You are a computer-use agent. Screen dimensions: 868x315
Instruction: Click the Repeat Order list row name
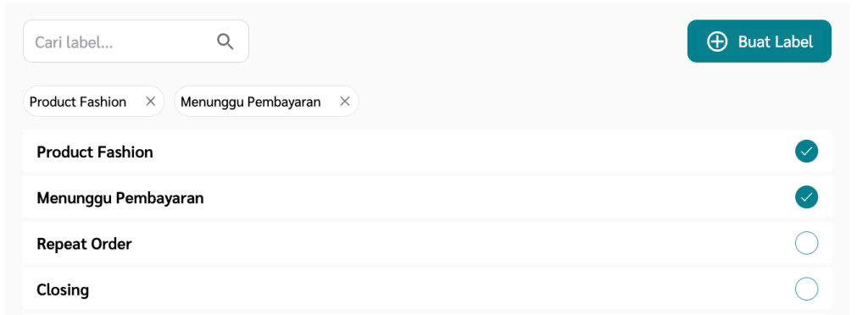coord(84,244)
